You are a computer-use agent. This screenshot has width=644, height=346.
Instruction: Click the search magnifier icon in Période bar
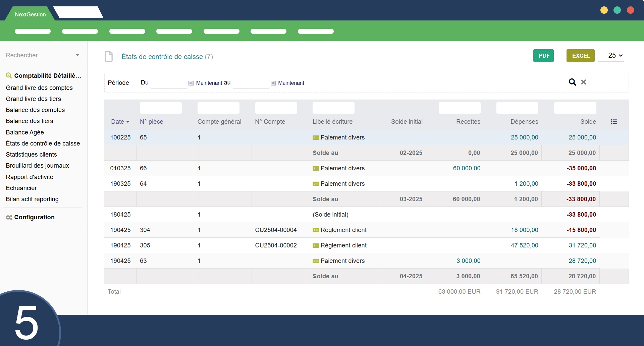click(572, 82)
